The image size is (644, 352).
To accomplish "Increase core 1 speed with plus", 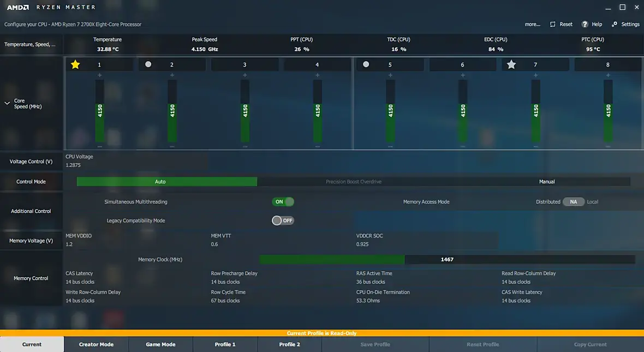I will [100, 75].
